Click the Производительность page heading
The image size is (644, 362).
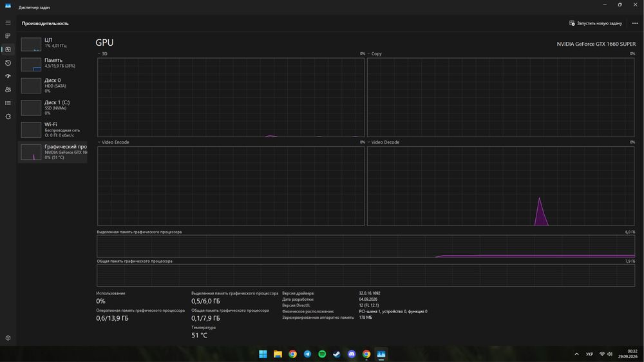[45, 23]
